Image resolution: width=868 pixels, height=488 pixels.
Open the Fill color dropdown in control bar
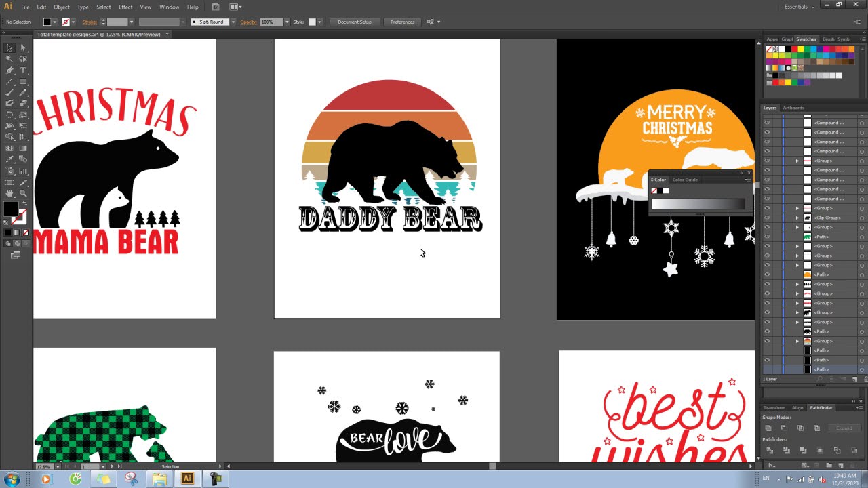[54, 22]
